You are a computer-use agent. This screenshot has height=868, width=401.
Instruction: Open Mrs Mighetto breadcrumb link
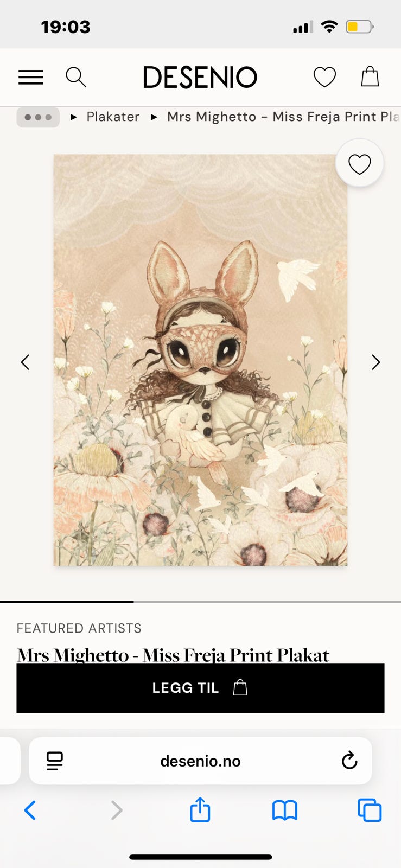pos(283,117)
